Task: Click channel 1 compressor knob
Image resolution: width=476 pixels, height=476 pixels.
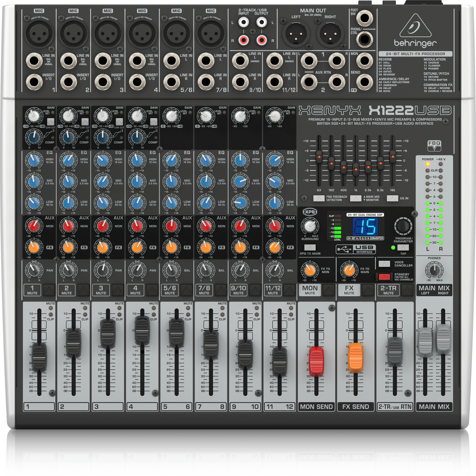Action: (x=34, y=137)
